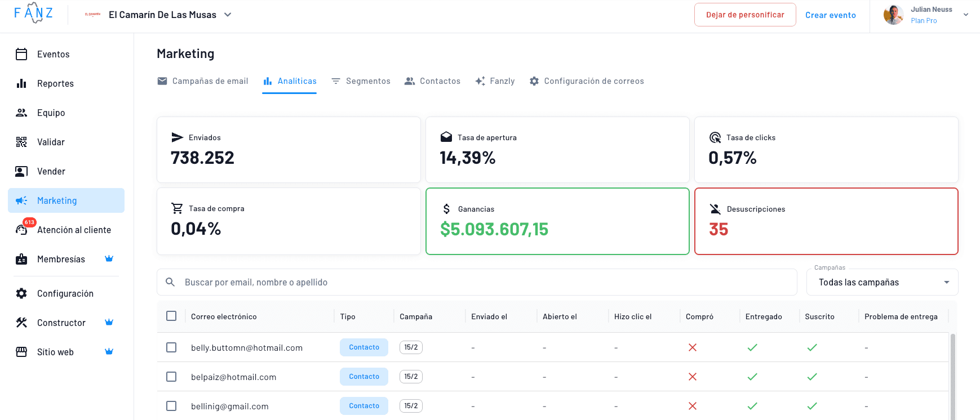Click the Validar QR code icon
Screen dimensions: 980x420
[21, 142]
